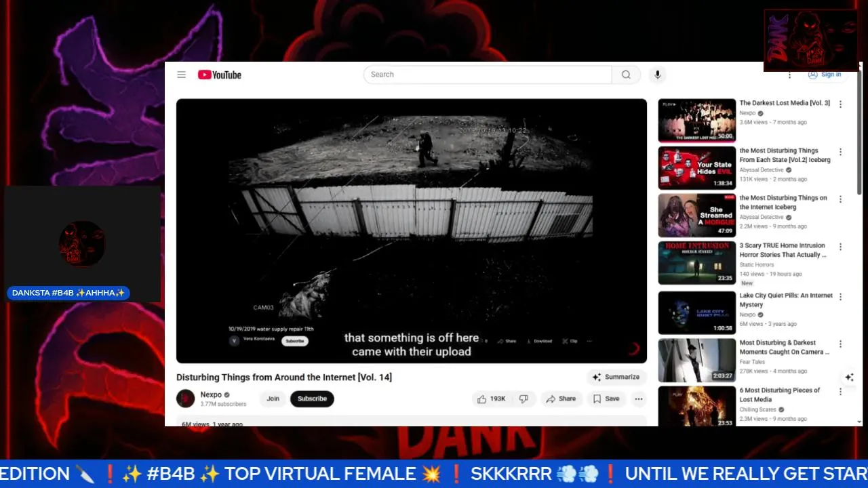Click embedded Share label in video frame
Screen dimensions: 868x488
point(508,341)
